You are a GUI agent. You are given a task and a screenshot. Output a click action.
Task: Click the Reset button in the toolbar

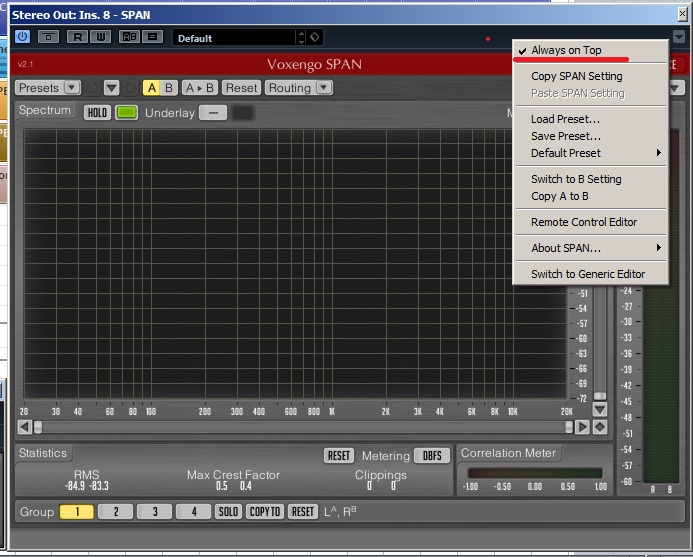pyautogui.click(x=241, y=88)
